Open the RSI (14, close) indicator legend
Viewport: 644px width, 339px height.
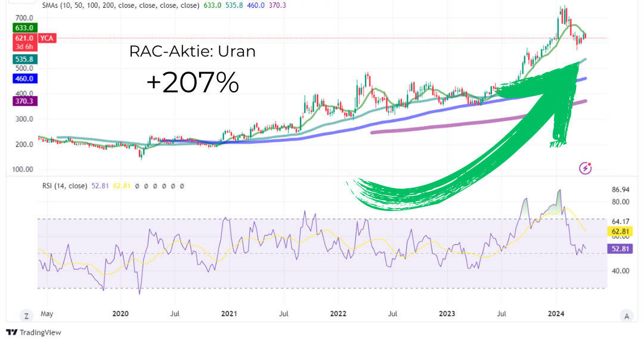[63, 186]
